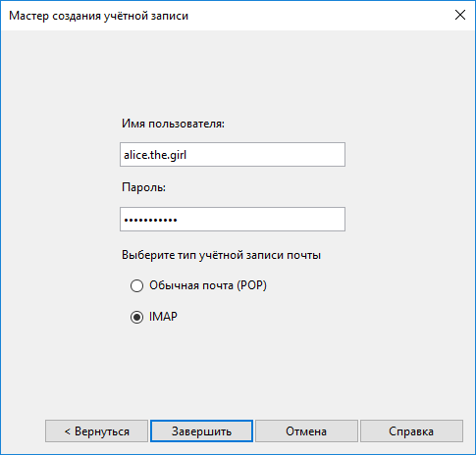Click the blank area above the username label
476x455 pixels.
pyautogui.click(x=233, y=76)
